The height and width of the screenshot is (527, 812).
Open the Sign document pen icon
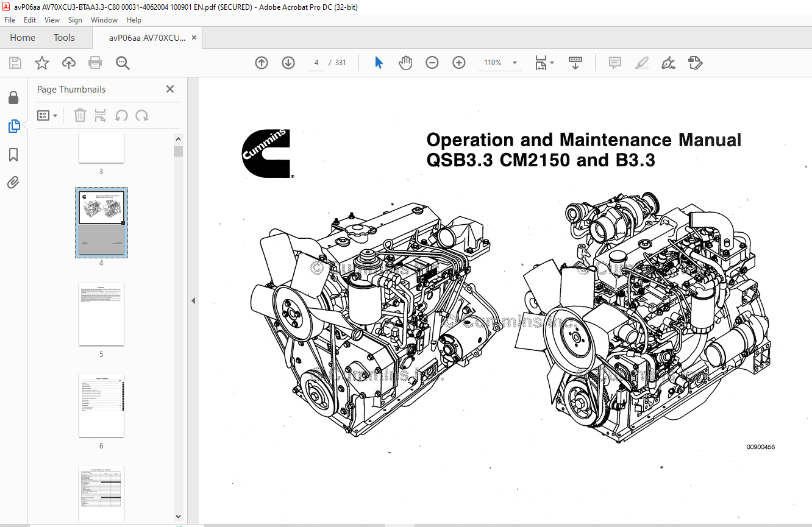click(x=668, y=63)
